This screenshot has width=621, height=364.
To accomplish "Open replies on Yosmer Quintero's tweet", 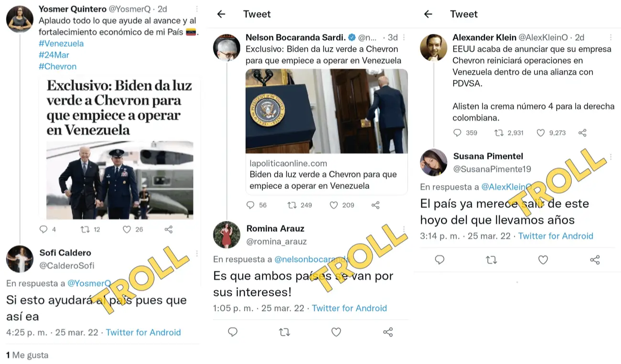I will 43,229.
